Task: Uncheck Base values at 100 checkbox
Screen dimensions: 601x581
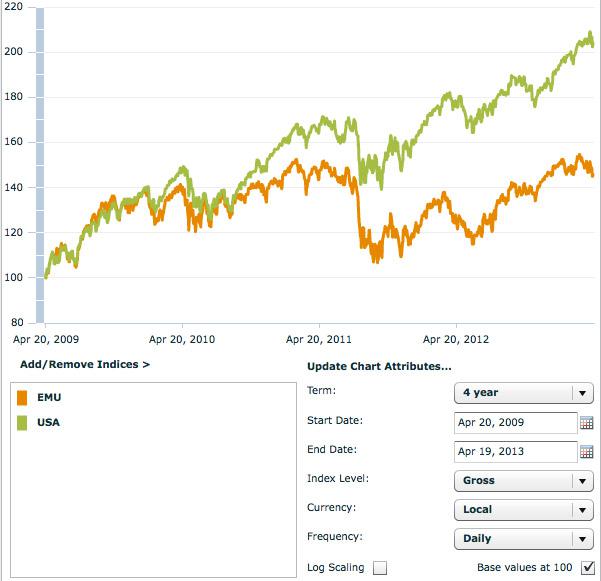Action: coord(588,568)
